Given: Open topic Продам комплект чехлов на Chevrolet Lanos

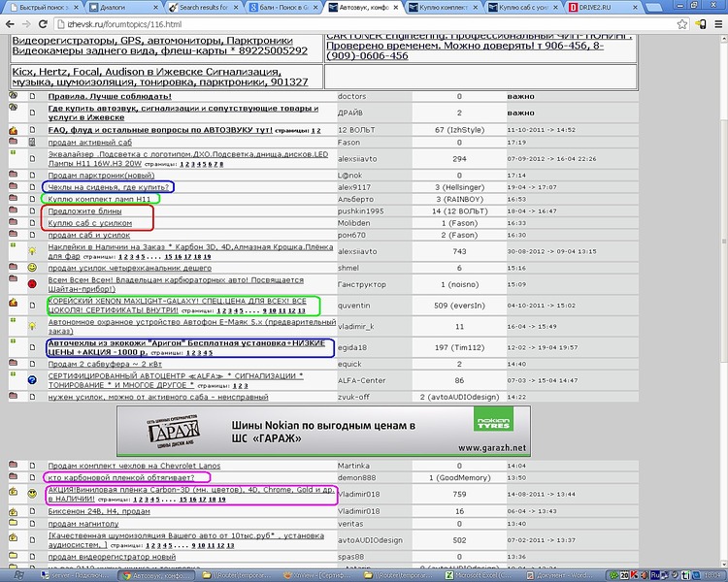Looking at the screenshot, I should pyautogui.click(x=134, y=466).
